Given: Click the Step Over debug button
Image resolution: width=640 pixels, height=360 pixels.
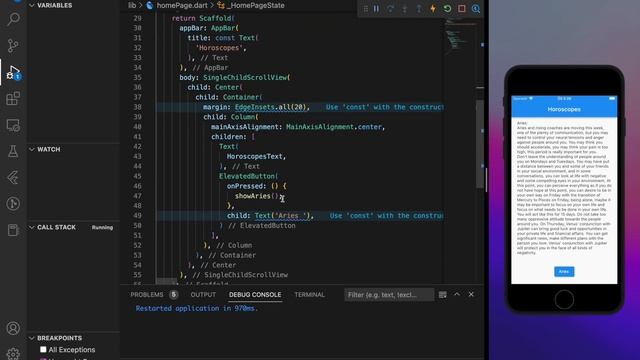Looking at the screenshot, I should [x=391, y=9].
